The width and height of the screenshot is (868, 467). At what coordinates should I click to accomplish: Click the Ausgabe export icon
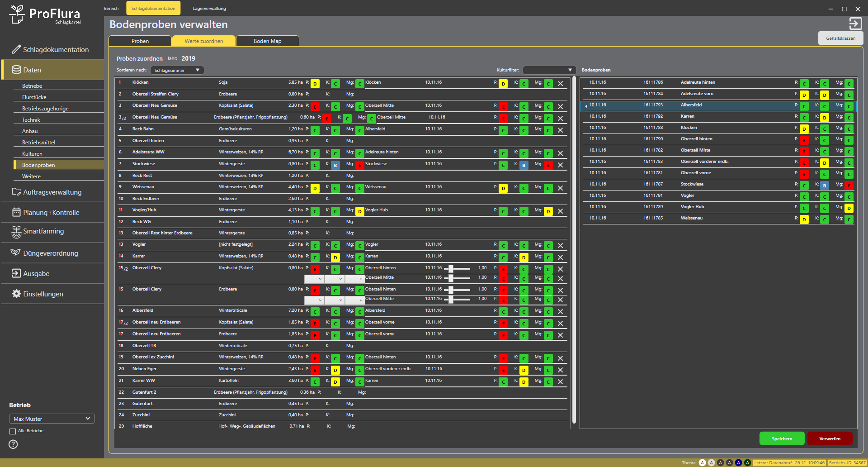[16, 273]
